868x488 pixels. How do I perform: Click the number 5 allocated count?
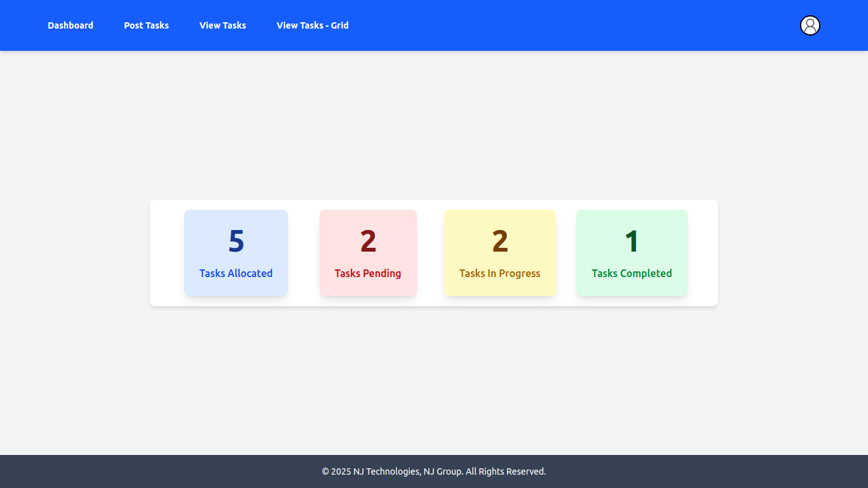[x=236, y=241]
